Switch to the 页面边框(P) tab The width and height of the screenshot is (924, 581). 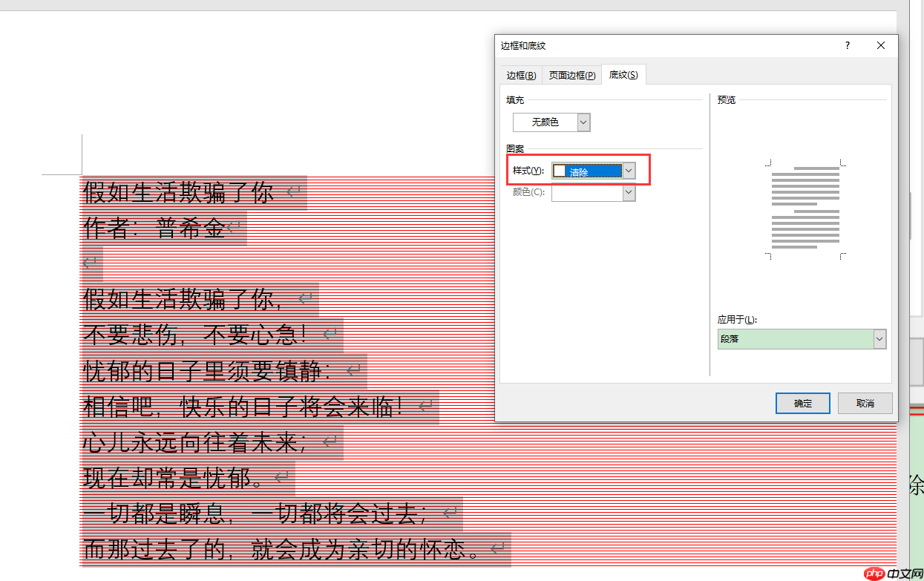571,75
